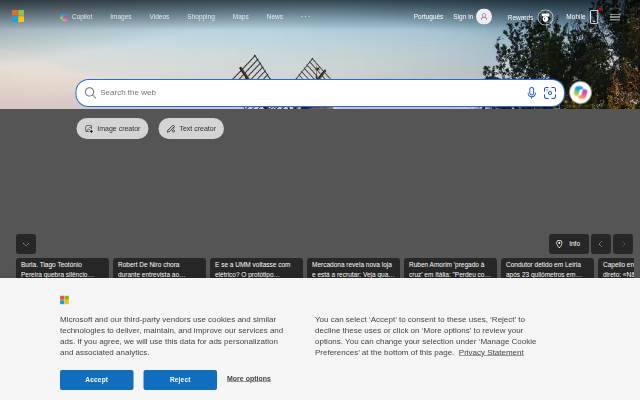
Task: Click the user avatar icon
Action: [x=484, y=17]
